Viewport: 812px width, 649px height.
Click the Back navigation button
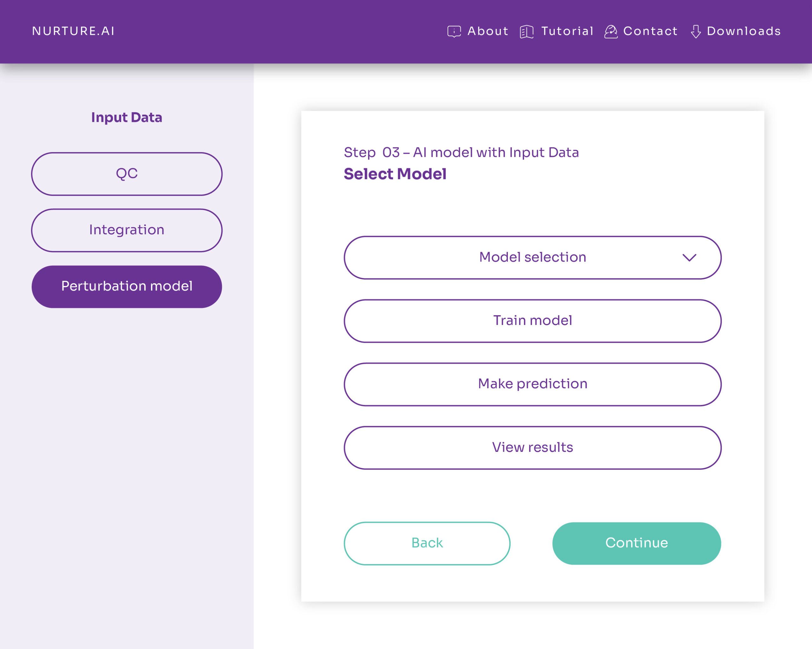point(427,543)
